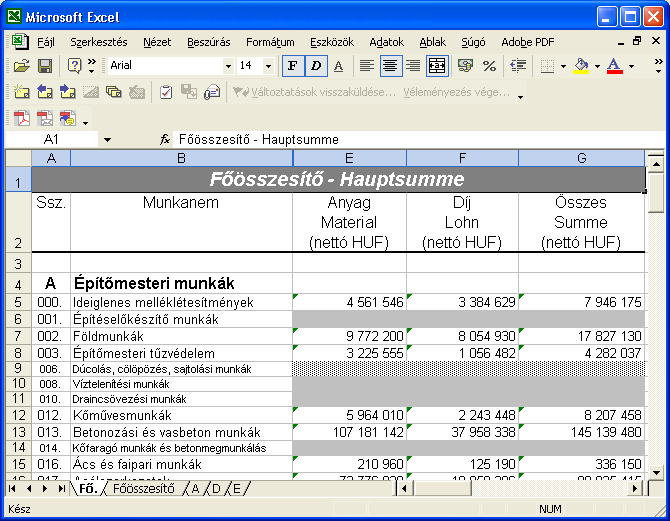Open the PDF toolbar options arrow

[85, 123]
